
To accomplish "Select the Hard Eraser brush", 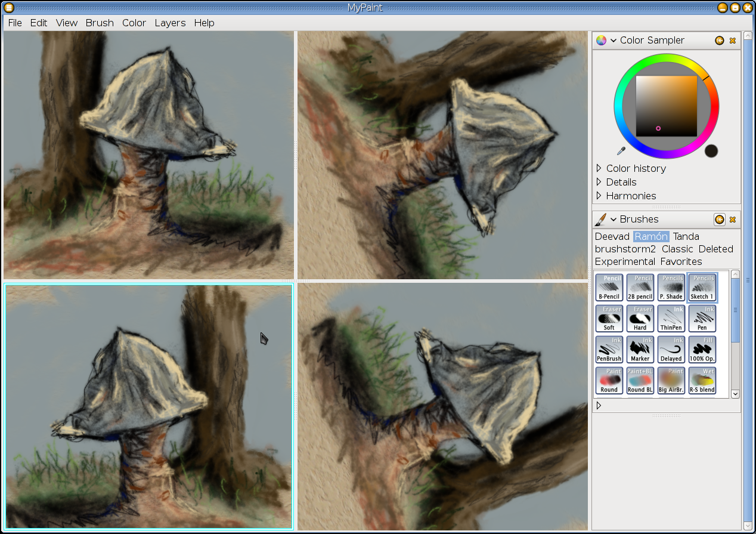I will [x=640, y=319].
